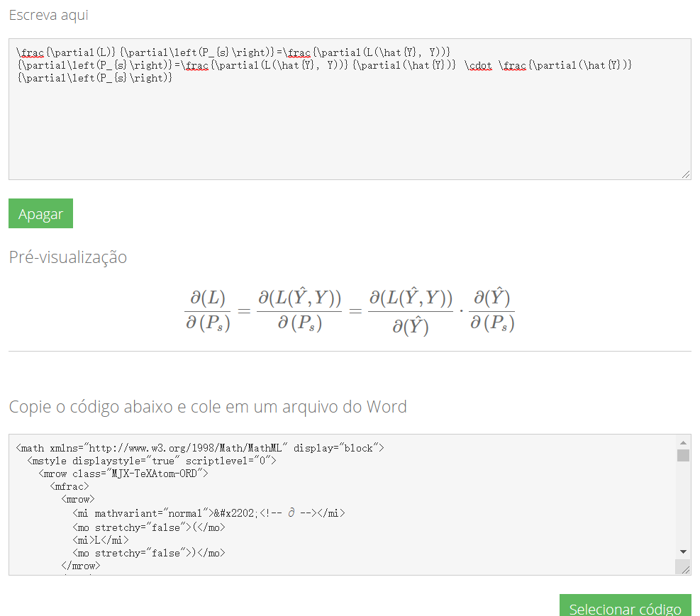Click the resize grip of the MathML code area
Viewport: 700px width, 616px height.
686,568
